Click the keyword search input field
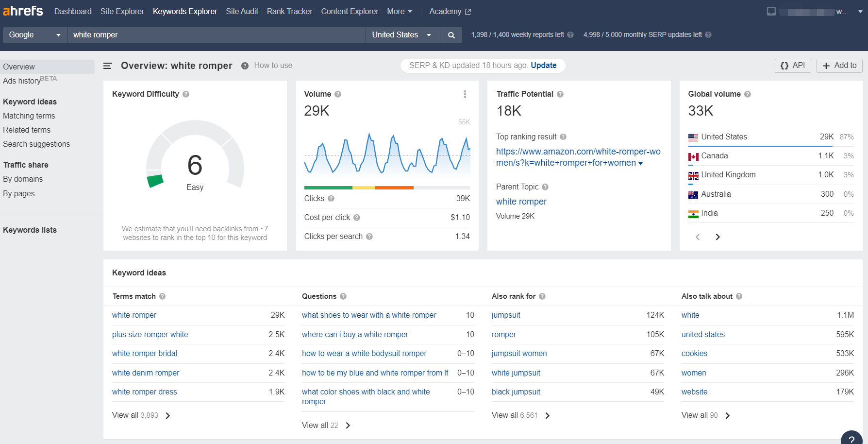Viewport: 868px width, 444px height. pyautogui.click(x=216, y=35)
